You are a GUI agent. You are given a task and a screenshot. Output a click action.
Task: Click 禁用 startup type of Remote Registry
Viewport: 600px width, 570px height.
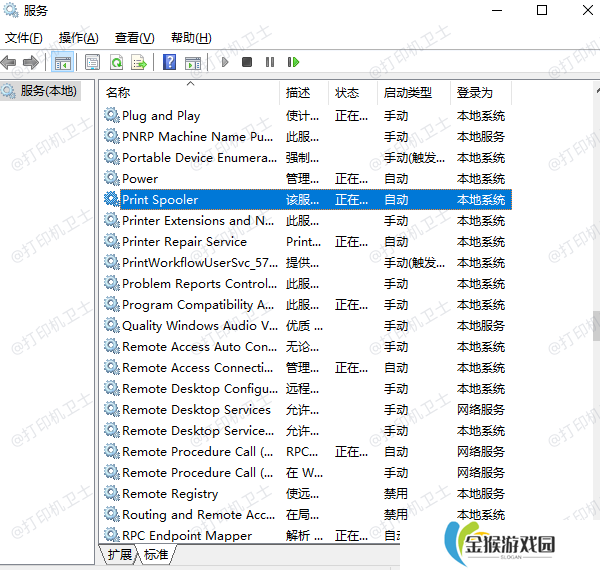(x=396, y=493)
